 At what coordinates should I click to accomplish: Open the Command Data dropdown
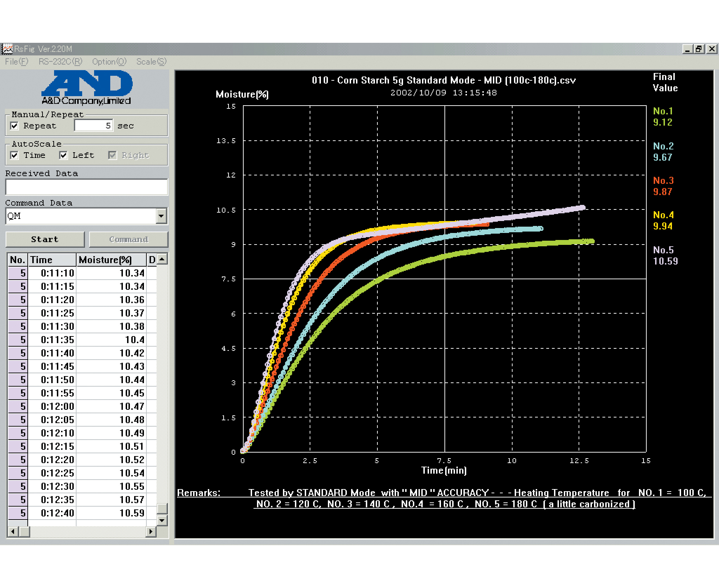(161, 216)
